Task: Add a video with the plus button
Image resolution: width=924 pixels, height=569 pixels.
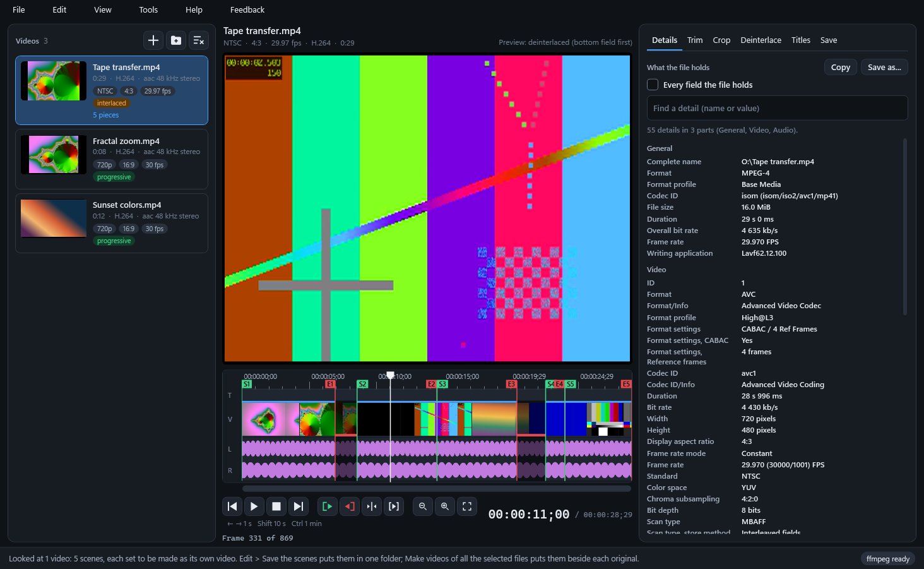Action: pos(153,40)
